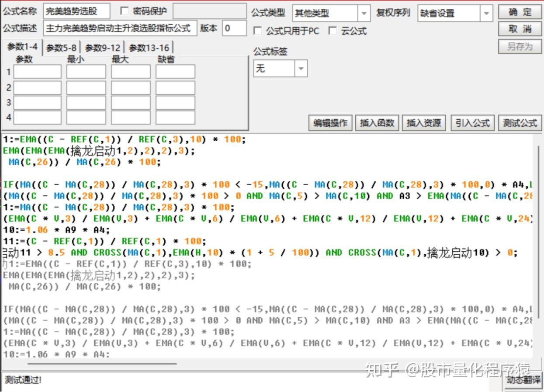Click row 4 最大 field

coord(131,118)
